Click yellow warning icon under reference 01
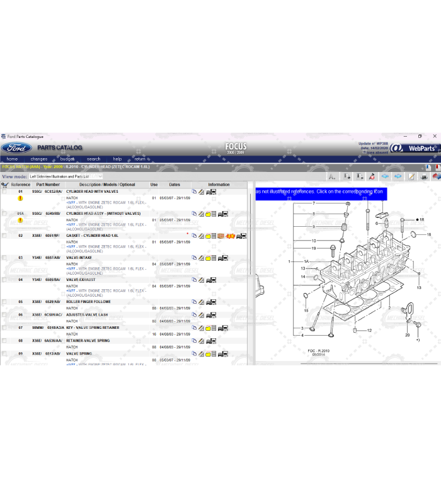Screen dimensions: 441x504 (20, 198)
